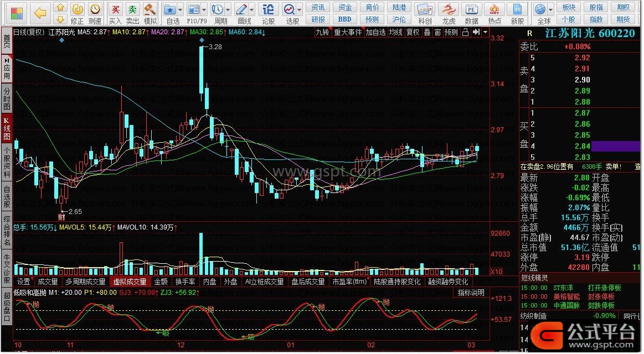This screenshot has width=644, height=354.
Task: Open the 全球 globe icon
Action: (541, 9)
